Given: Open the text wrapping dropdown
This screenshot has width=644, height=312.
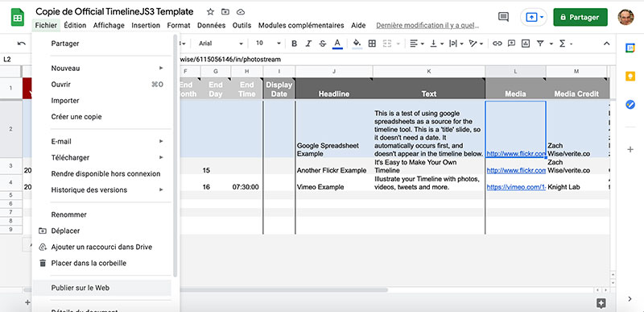Looking at the screenshot, I should tap(456, 44).
